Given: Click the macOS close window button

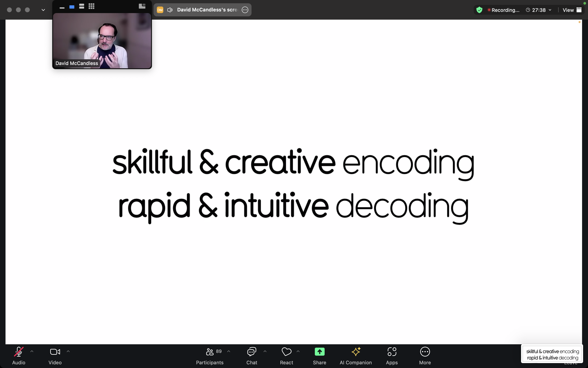Looking at the screenshot, I should (x=9, y=10).
